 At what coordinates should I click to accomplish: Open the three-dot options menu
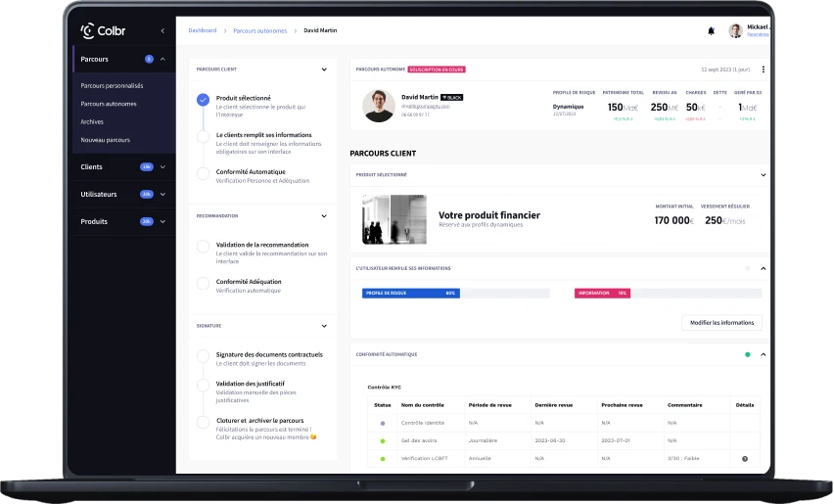coord(764,69)
